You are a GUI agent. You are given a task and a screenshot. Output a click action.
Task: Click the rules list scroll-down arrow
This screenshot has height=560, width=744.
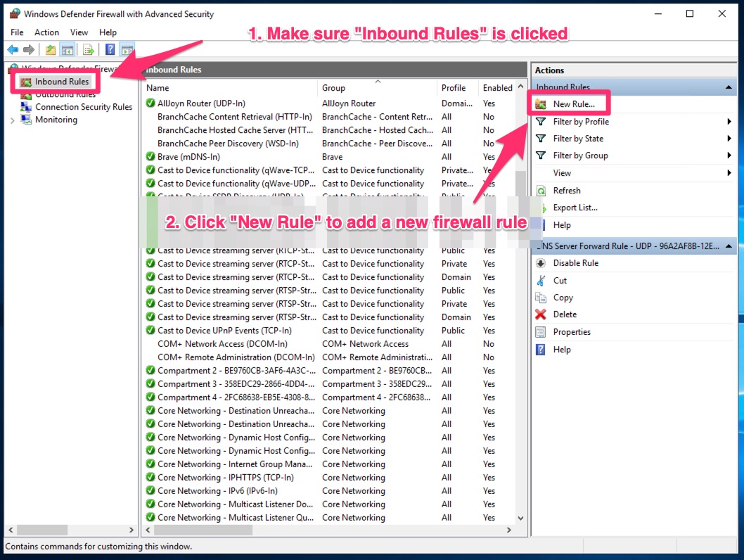click(520, 517)
